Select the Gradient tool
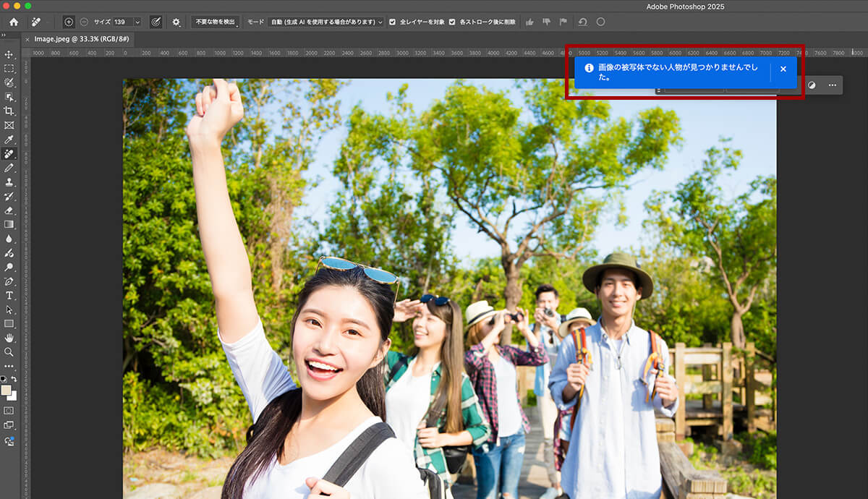Screen dimensions: 868x499 9,224
